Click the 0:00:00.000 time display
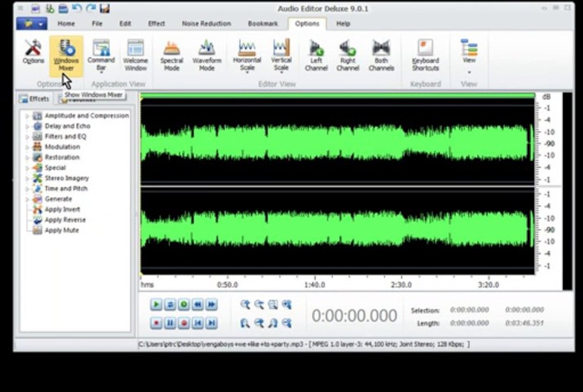 pos(354,316)
